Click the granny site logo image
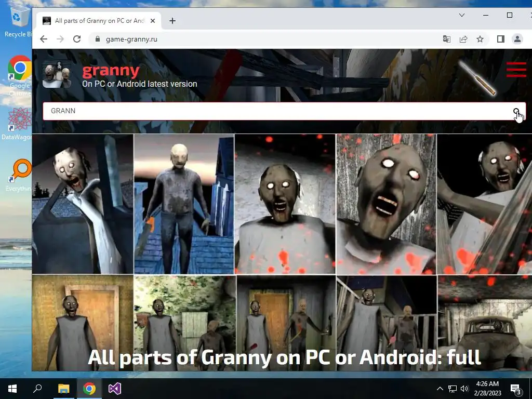 [57, 74]
